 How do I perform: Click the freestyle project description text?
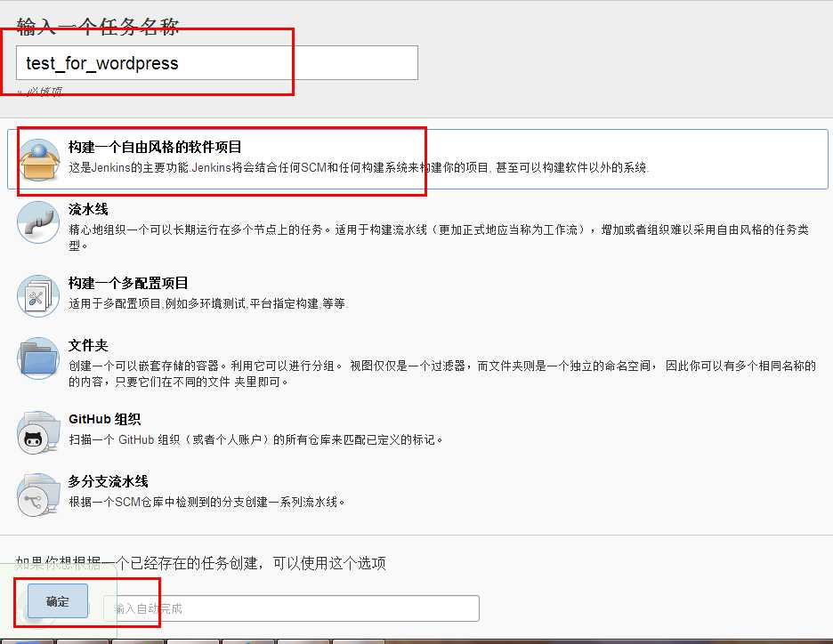[x=359, y=168]
